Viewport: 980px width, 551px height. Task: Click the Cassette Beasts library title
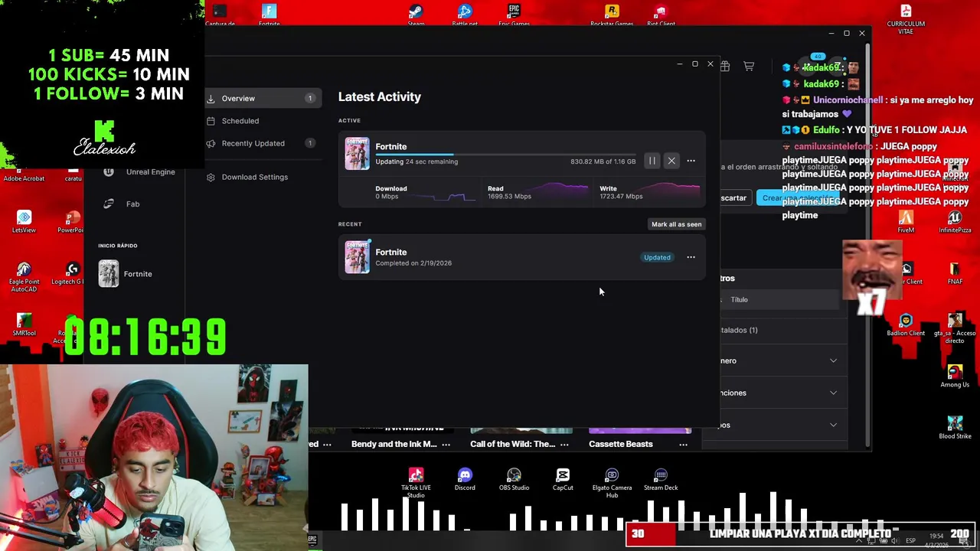pos(620,444)
